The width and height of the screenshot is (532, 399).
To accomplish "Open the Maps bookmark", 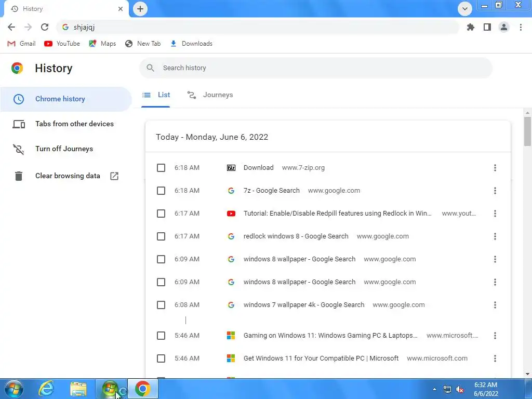I will click(x=102, y=44).
